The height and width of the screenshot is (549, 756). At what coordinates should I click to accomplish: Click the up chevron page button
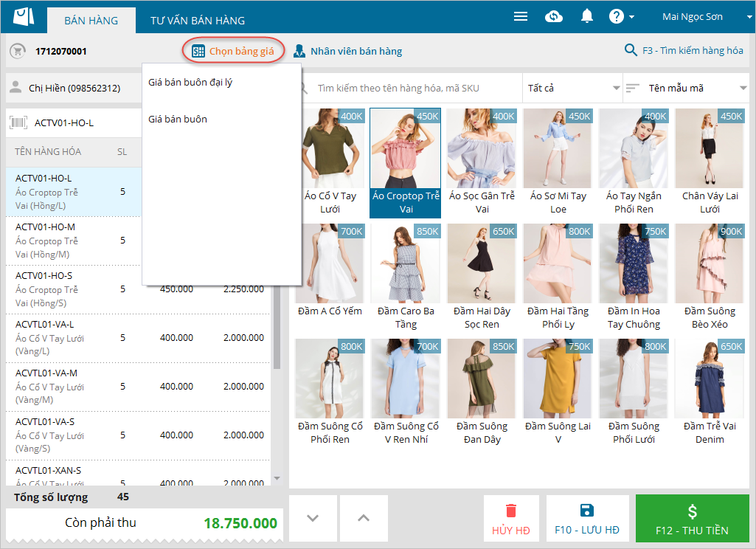[364, 518]
